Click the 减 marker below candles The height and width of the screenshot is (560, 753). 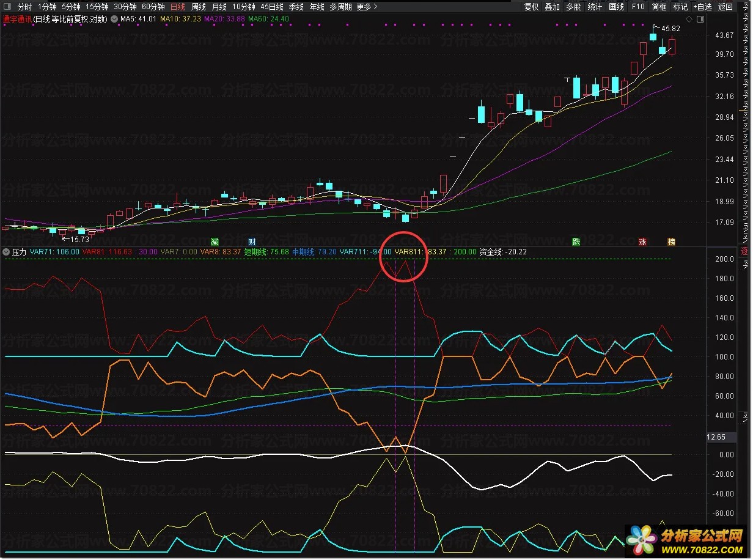[215, 241]
